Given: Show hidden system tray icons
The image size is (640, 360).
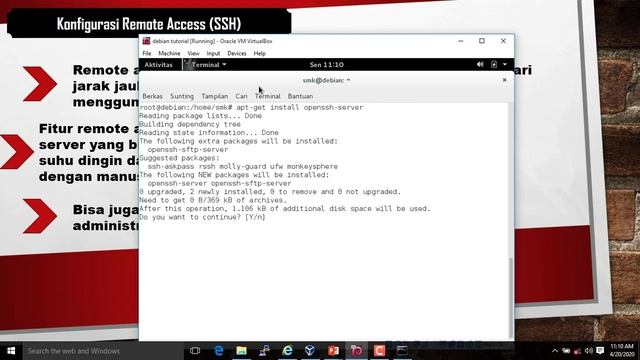Looking at the screenshot, I should pos(555,351).
